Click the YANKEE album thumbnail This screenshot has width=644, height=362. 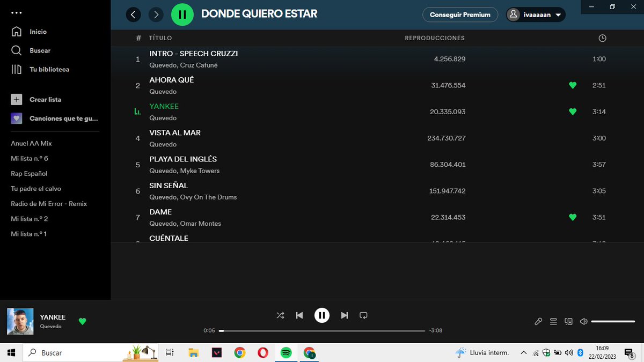(20, 321)
